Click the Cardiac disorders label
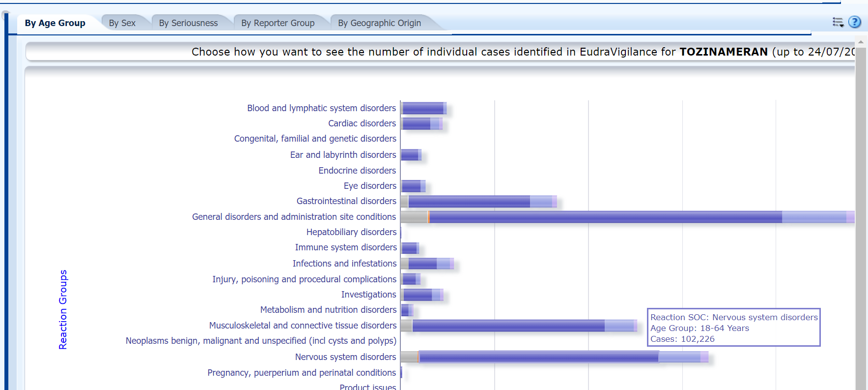Viewport: 868px width, 390px height. coord(362,123)
